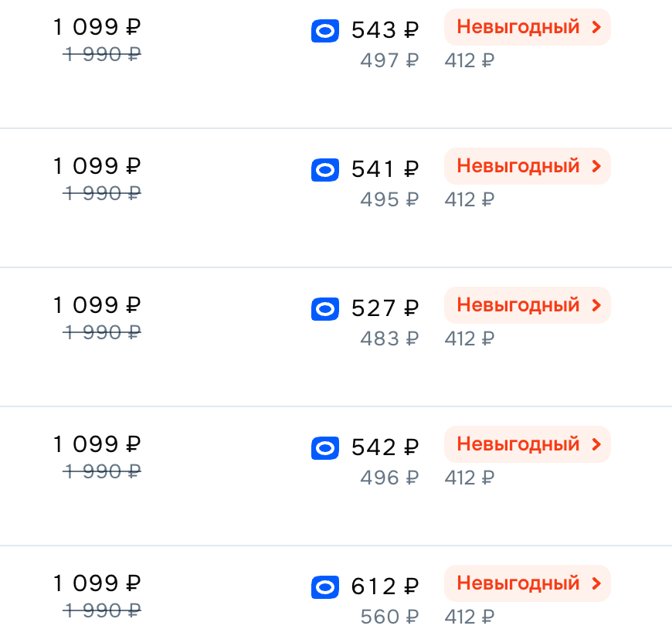Screen dimensions: 672x629
Task: Select the gray 560 ₽ price
Action: 389,617
